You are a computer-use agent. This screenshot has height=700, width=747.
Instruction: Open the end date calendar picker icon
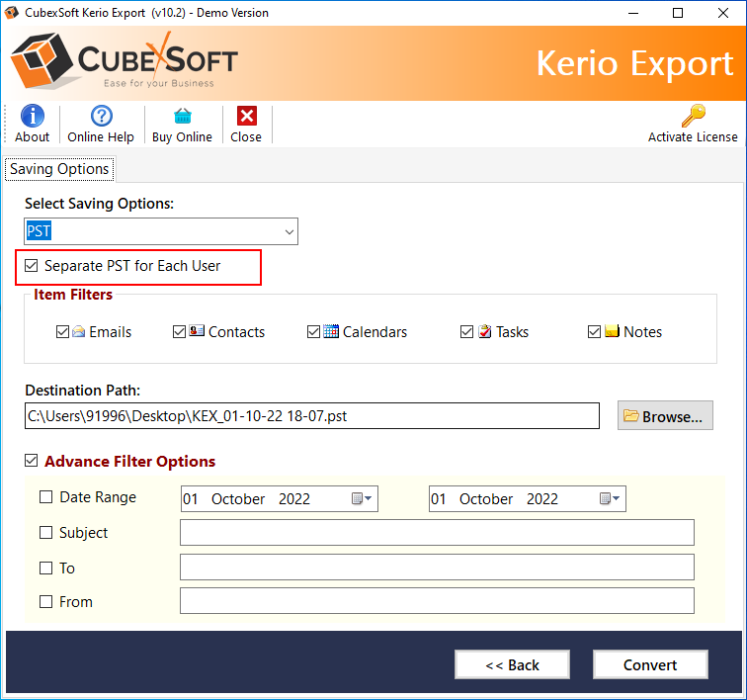(x=610, y=499)
